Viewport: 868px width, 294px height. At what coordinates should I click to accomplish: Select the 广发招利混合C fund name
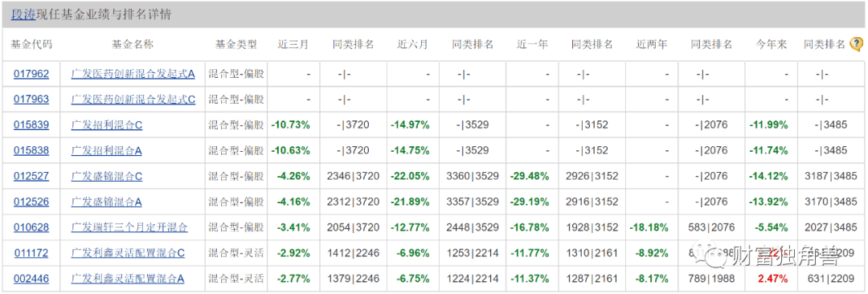[x=107, y=125]
